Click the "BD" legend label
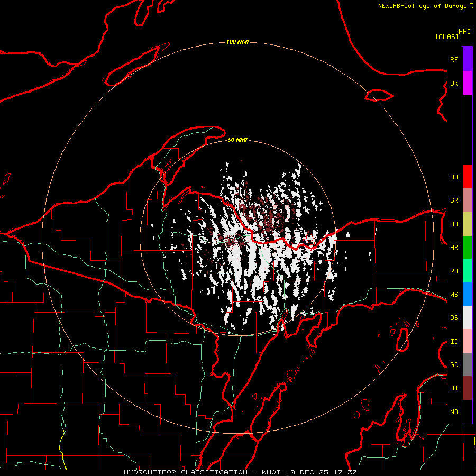 pos(454,224)
